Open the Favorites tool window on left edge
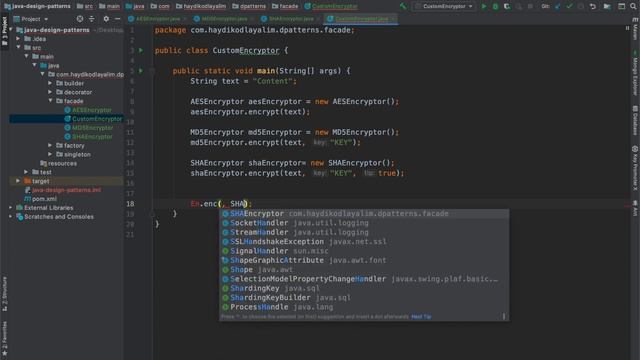The image size is (640, 360). (4, 338)
